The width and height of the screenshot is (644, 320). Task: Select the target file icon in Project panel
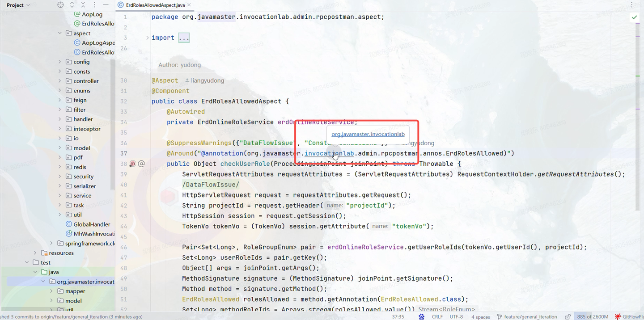pos(60,5)
